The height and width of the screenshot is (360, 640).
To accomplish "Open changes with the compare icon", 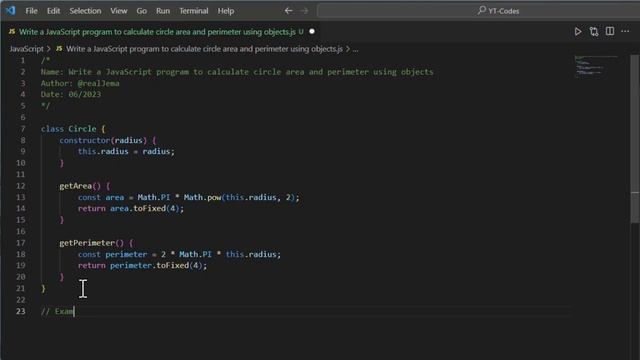I will 594,32.
